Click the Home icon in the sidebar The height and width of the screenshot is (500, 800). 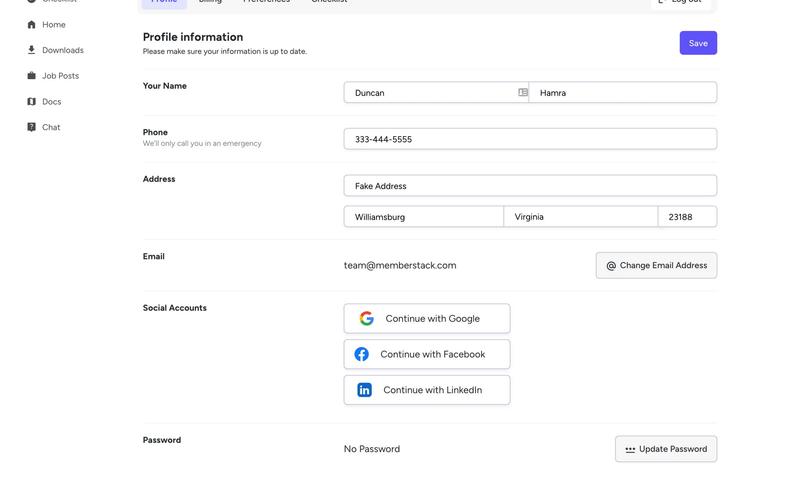coord(32,25)
